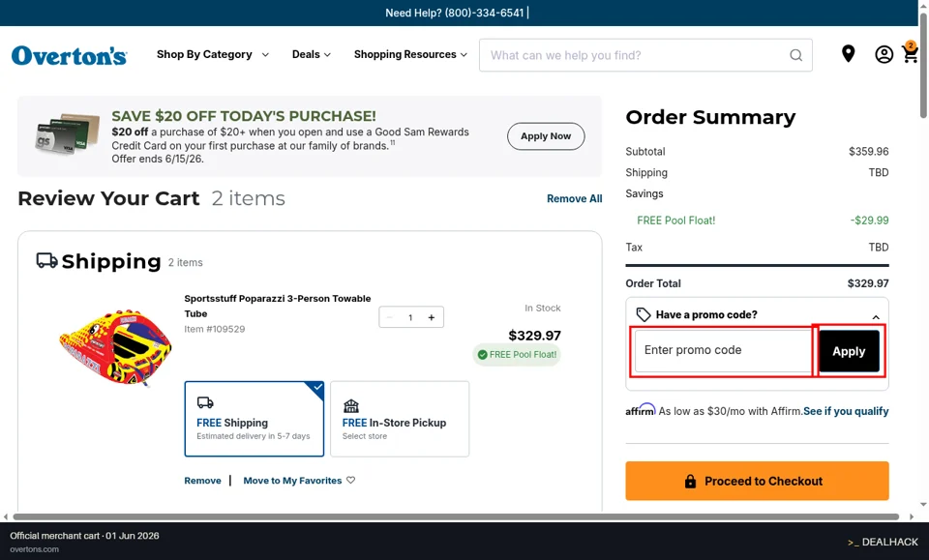
Task: Increase quantity with the plus button
Action: [x=432, y=317]
